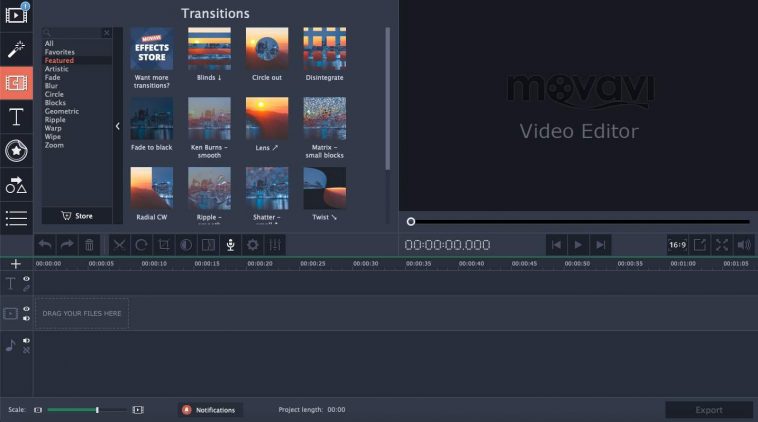Viewport: 758px width, 422px height.
Task: Expand more tabs list icon in sidebar
Action: pyautogui.click(x=16, y=218)
